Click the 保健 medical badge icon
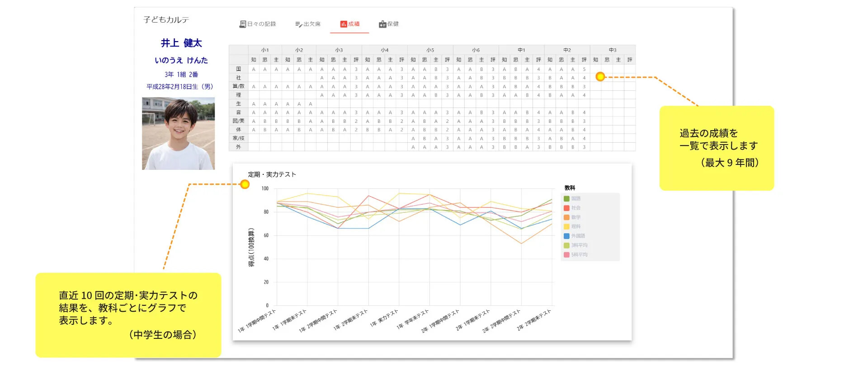Image resolution: width=868 pixels, height=375 pixels. click(382, 24)
